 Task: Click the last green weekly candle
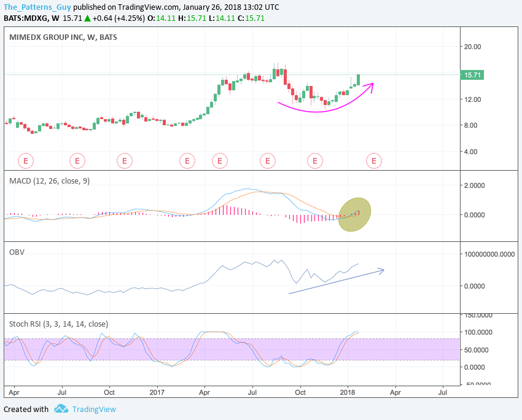pos(358,80)
